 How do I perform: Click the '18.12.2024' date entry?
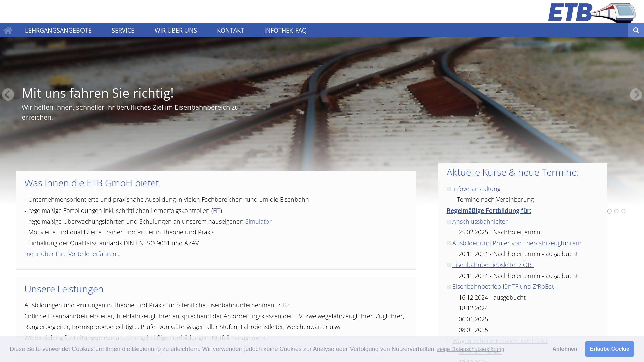pyautogui.click(x=473, y=308)
